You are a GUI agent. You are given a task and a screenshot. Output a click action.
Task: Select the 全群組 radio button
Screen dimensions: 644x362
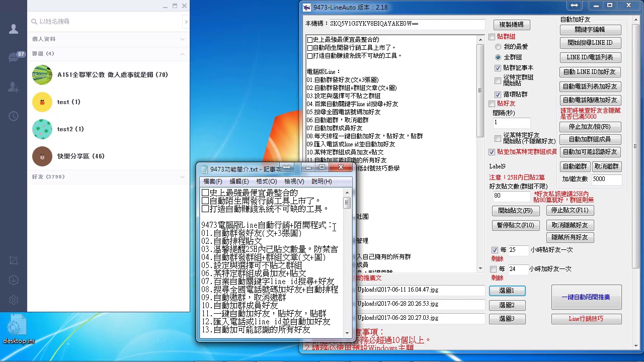[x=498, y=57]
